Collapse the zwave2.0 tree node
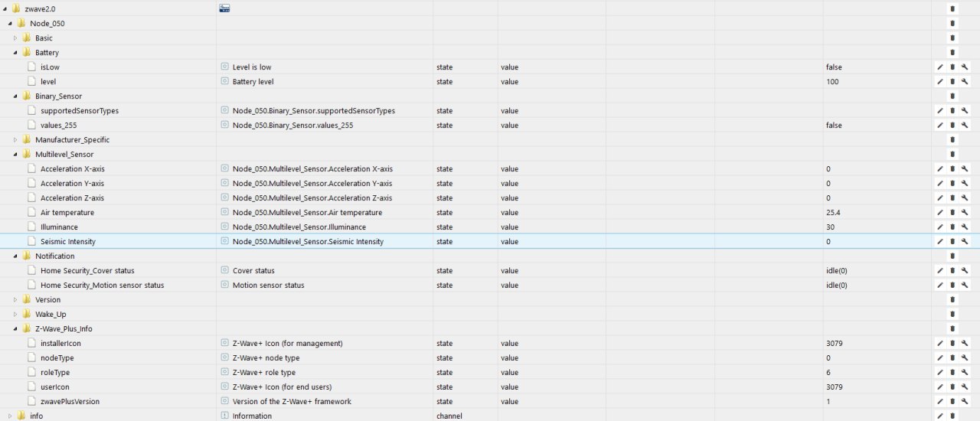The image size is (980, 421). (x=5, y=9)
